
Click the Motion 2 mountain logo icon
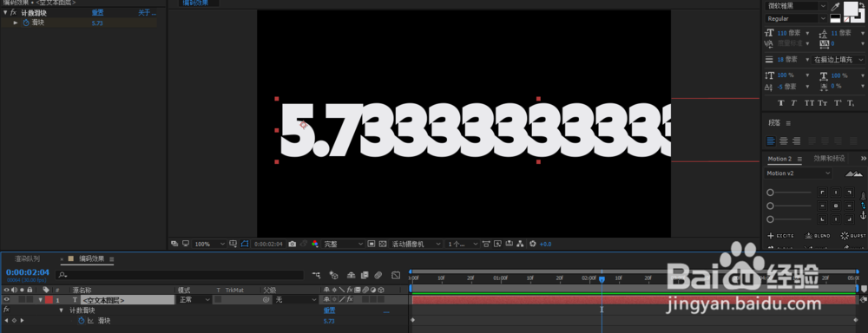(853, 173)
